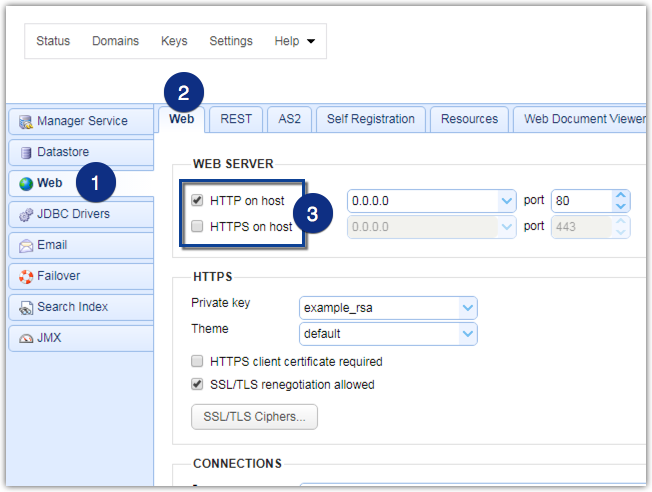Open JDBC Drivers via its icon

[x=26, y=214]
